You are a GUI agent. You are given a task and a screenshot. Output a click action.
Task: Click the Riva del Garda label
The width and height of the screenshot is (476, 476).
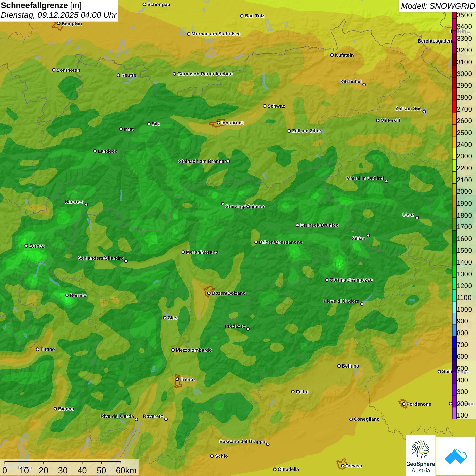pyautogui.click(x=117, y=416)
